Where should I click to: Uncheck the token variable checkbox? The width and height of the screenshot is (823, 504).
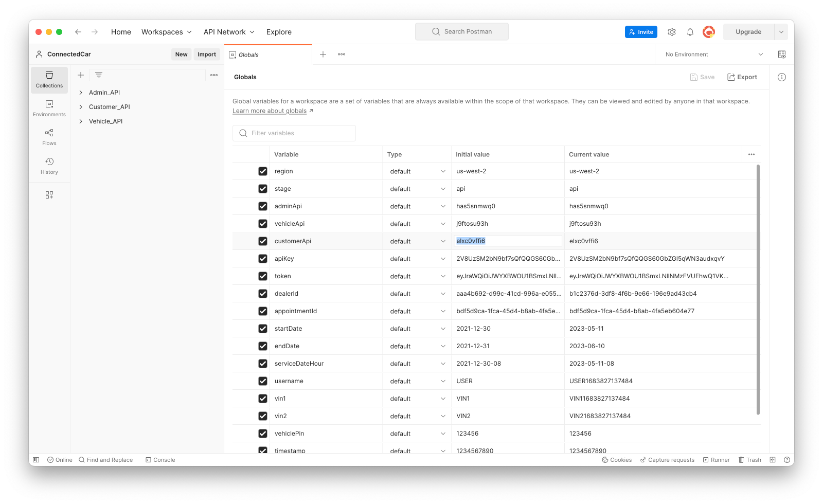[x=263, y=276]
